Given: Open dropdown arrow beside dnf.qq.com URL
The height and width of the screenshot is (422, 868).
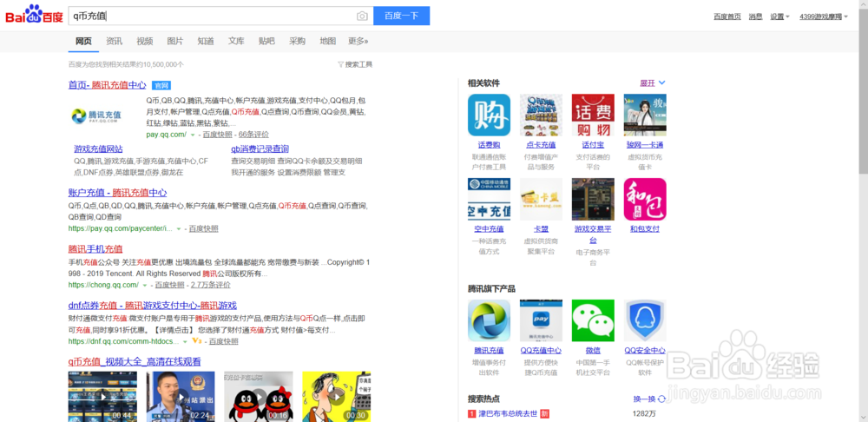Looking at the screenshot, I should 185,342.
